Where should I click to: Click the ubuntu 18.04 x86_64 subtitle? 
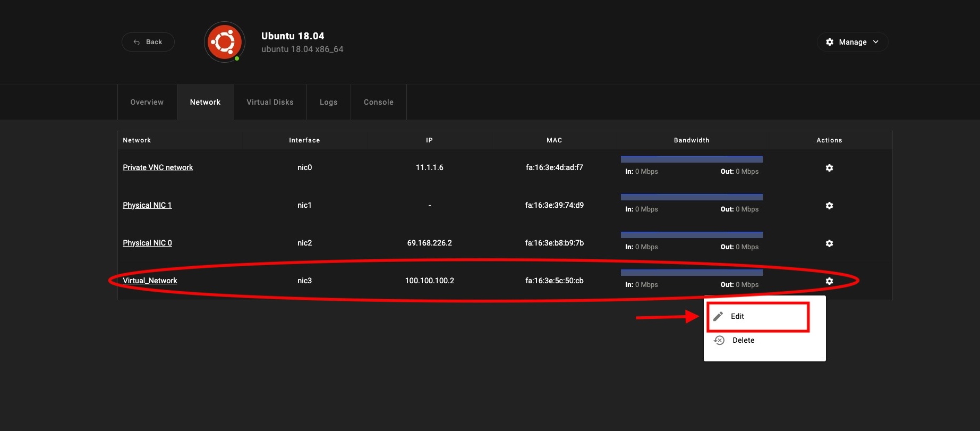(x=302, y=49)
